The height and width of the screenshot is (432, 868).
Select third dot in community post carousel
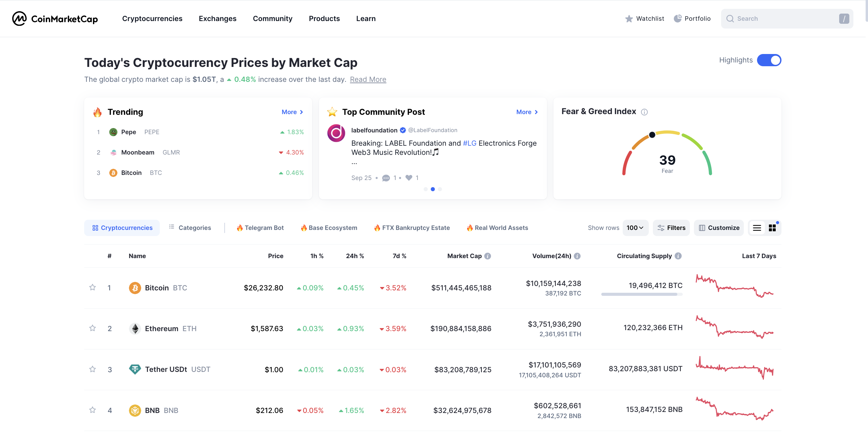click(440, 189)
